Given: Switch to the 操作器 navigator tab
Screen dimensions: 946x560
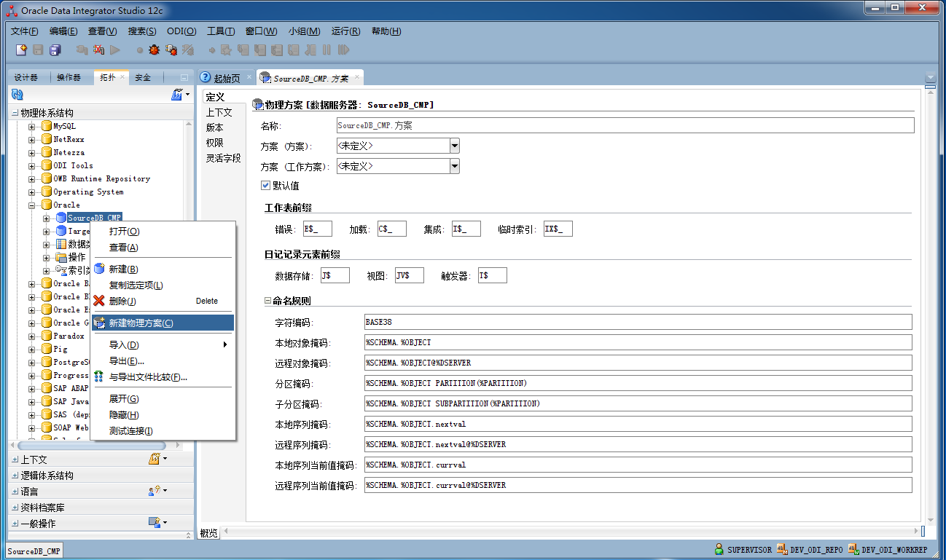Looking at the screenshot, I should pyautogui.click(x=69, y=77).
